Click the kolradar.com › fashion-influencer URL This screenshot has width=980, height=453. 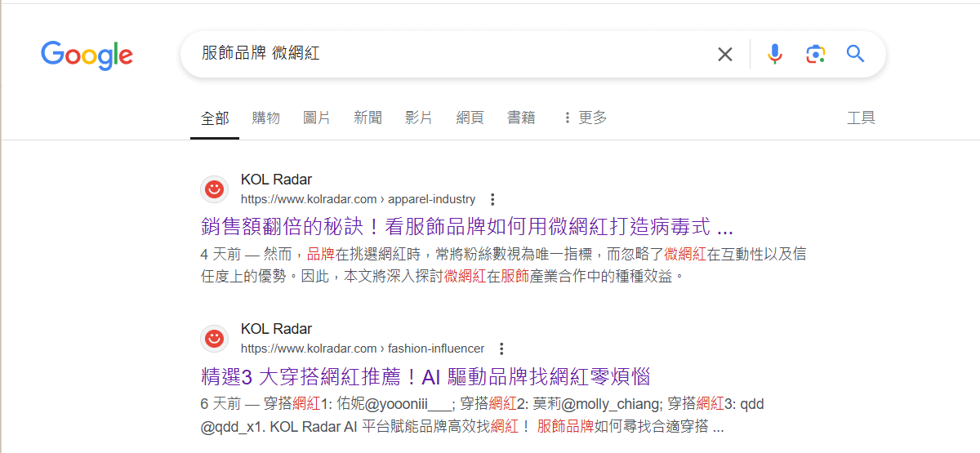363,349
